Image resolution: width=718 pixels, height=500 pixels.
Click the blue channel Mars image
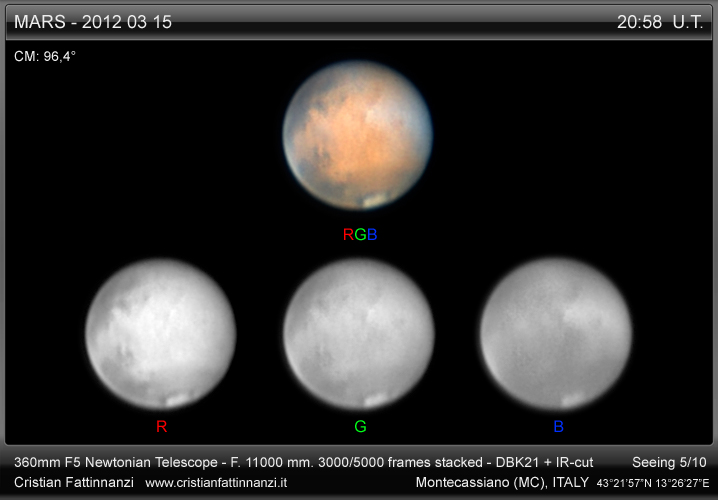pyautogui.click(x=556, y=334)
